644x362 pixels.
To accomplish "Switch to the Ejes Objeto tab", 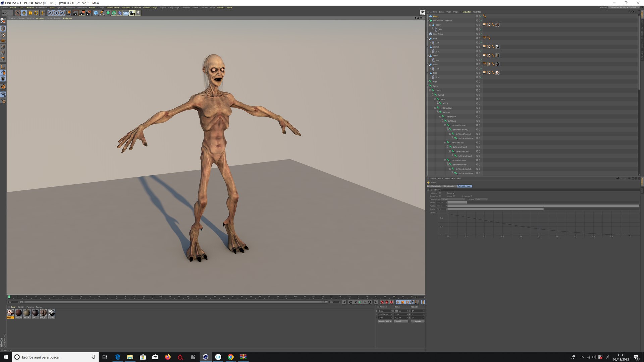I will pos(449,186).
